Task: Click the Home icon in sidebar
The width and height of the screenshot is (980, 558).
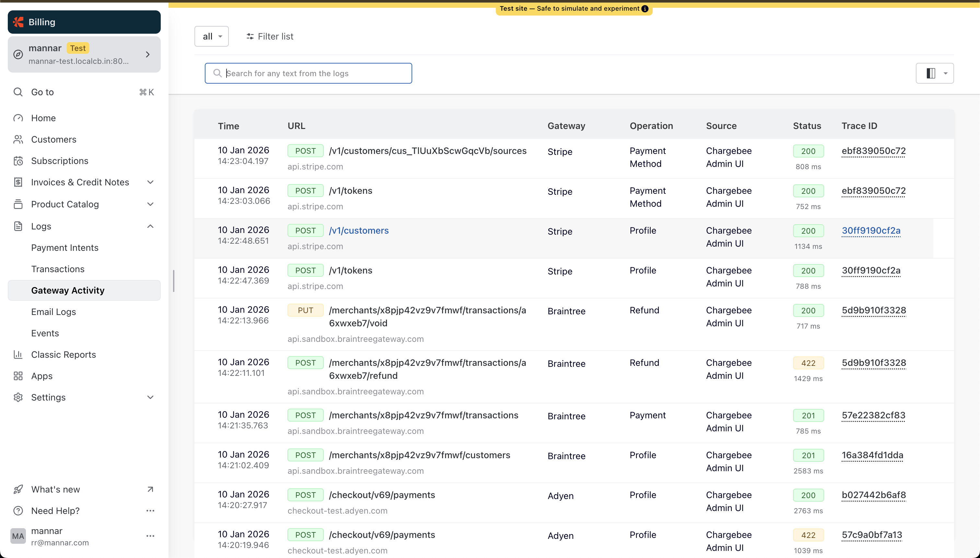Action: pyautogui.click(x=18, y=118)
